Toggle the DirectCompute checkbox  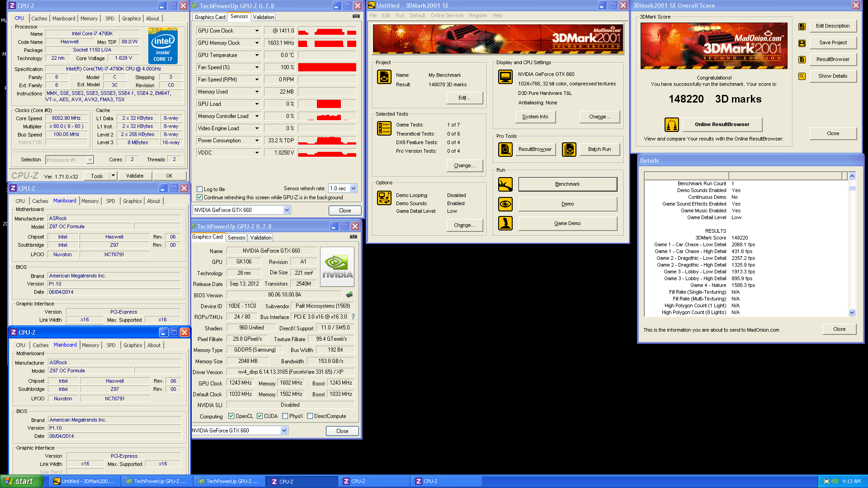pos(310,416)
